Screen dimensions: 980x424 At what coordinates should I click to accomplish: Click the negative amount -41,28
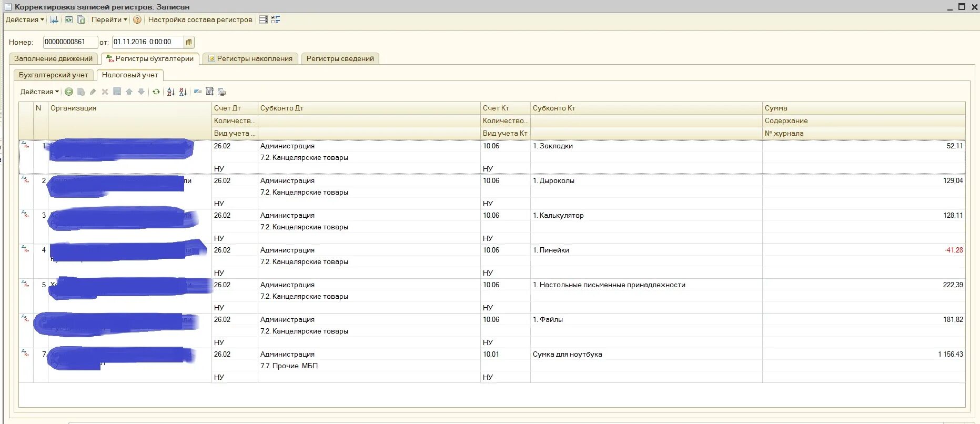pyautogui.click(x=953, y=250)
